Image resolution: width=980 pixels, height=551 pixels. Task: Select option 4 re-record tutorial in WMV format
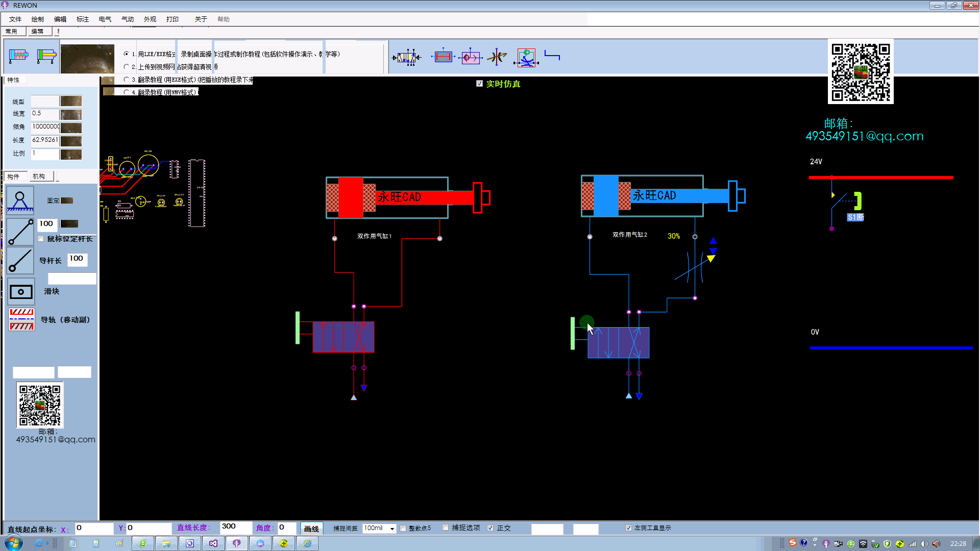pyautogui.click(x=126, y=92)
